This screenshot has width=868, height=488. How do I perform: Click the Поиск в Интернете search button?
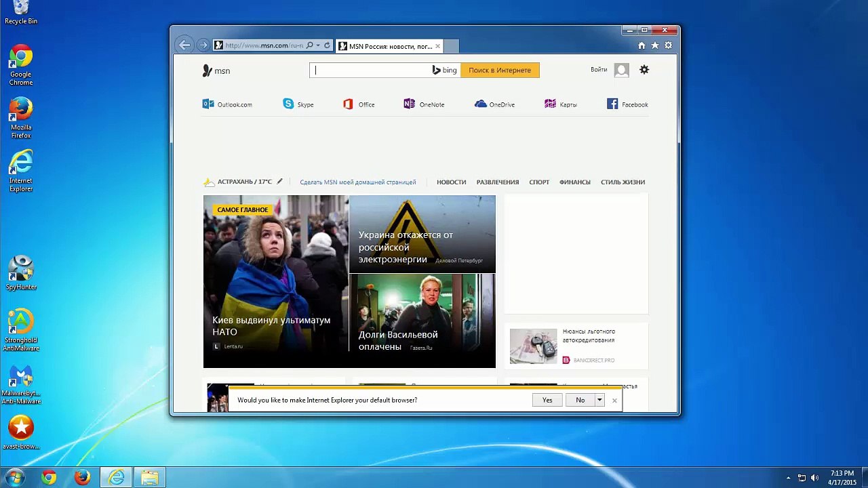point(500,70)
